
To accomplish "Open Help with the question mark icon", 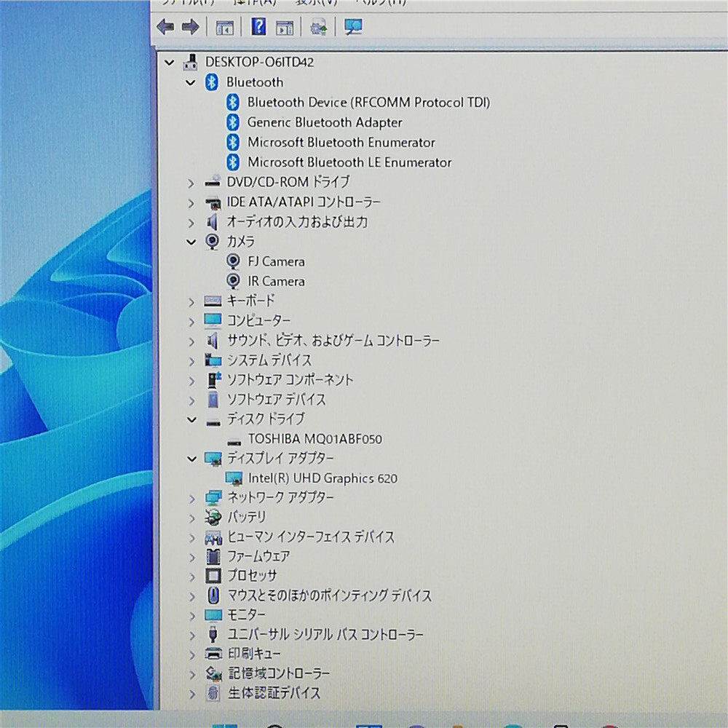I will point(258,26).
